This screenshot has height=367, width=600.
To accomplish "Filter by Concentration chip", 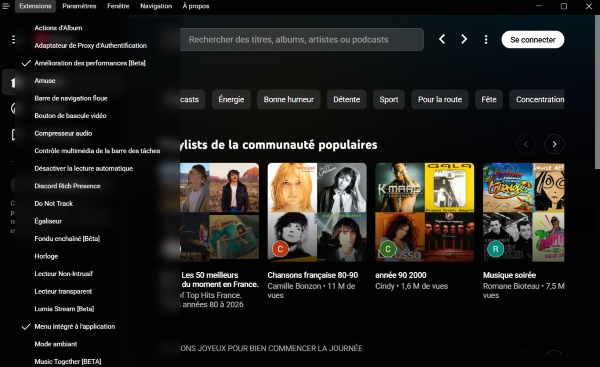I will point(537,99).
